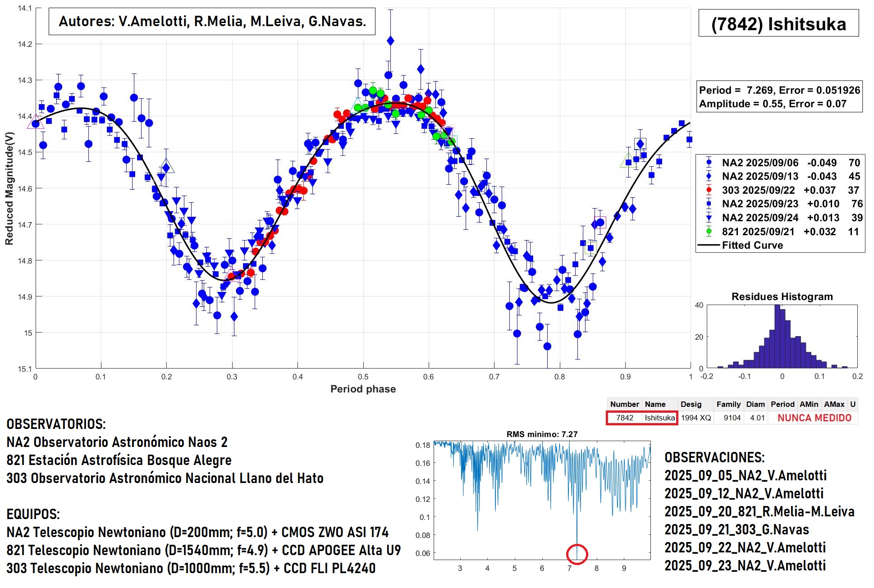Click the green circle legend marker for 821 2025/09/21
Image resolution: width=874 pixels, height=588 pixels.
(709, 232)
